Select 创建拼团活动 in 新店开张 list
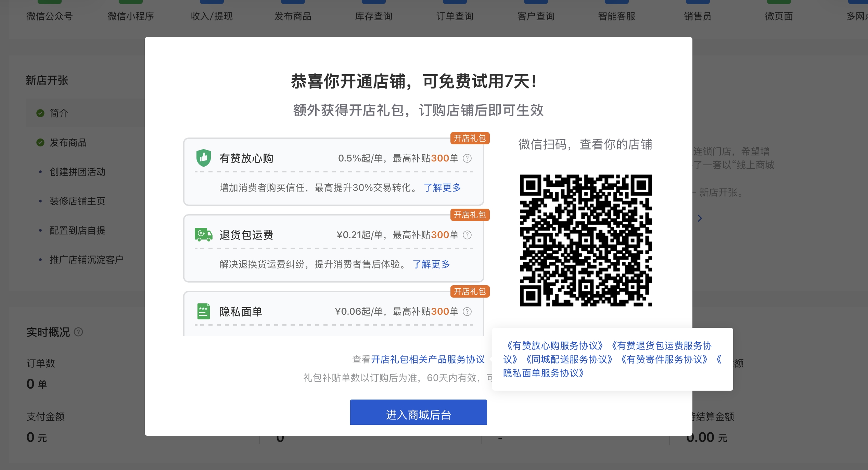Screen dimensions: 868x470 point(77,172)
